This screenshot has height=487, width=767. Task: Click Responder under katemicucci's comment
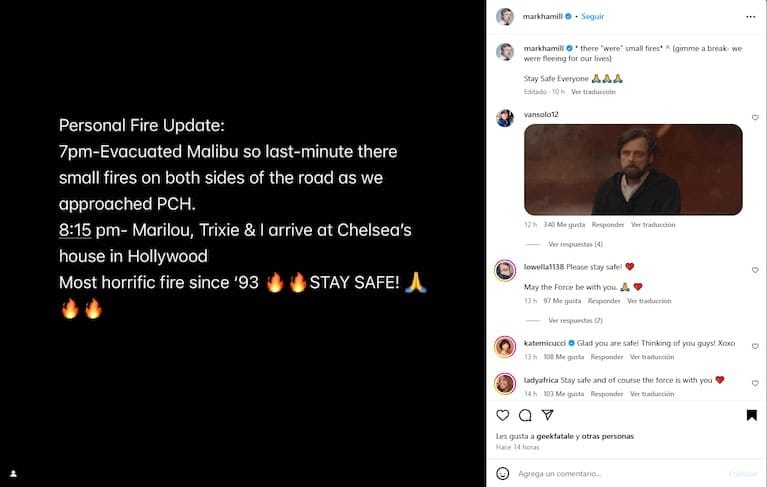[607, 357]
